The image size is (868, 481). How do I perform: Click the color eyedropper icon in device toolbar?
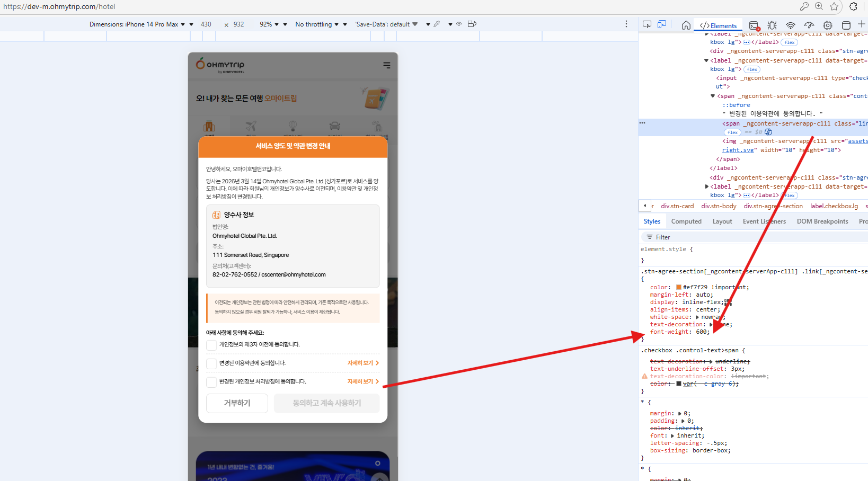tap(437, 24)
